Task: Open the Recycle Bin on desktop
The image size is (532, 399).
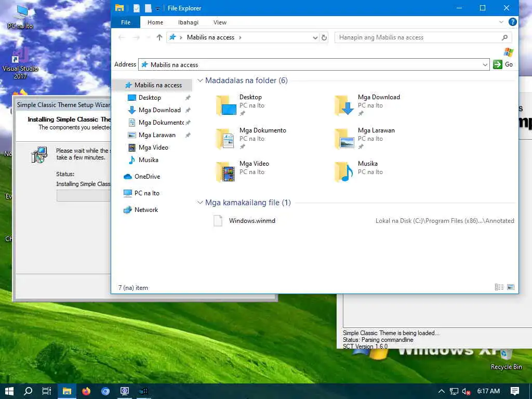Action: coord(506,359)
